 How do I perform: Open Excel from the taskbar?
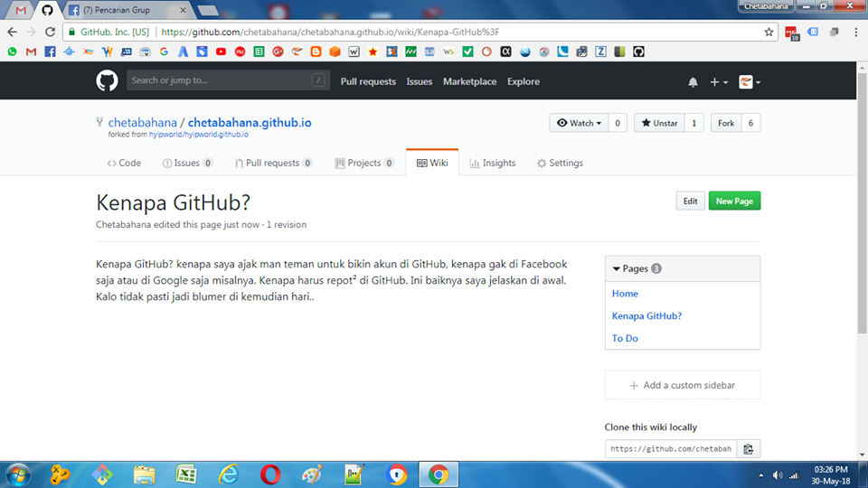pos(186,474)
